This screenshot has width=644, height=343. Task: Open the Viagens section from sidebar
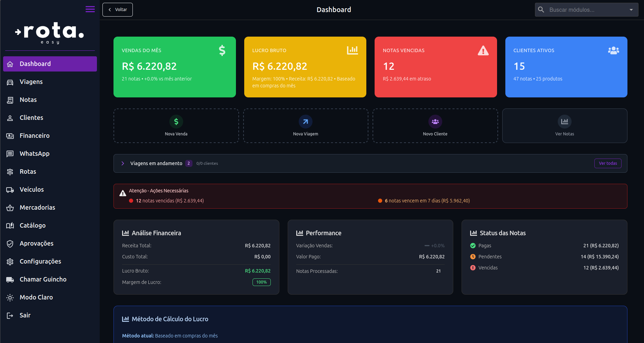click(31, 82)
